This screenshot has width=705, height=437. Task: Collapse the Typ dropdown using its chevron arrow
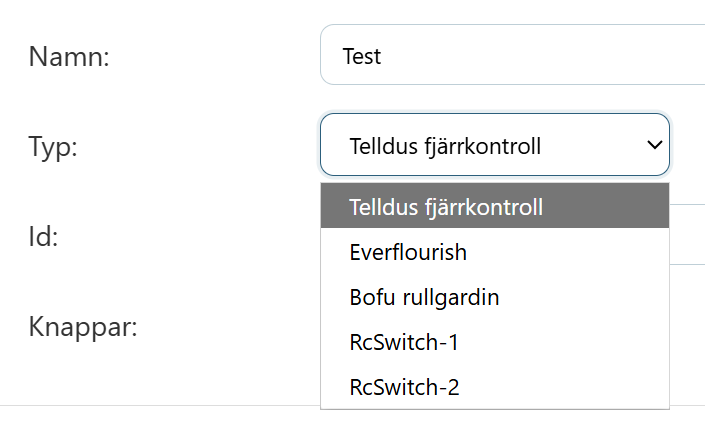(x=655, y=145)
